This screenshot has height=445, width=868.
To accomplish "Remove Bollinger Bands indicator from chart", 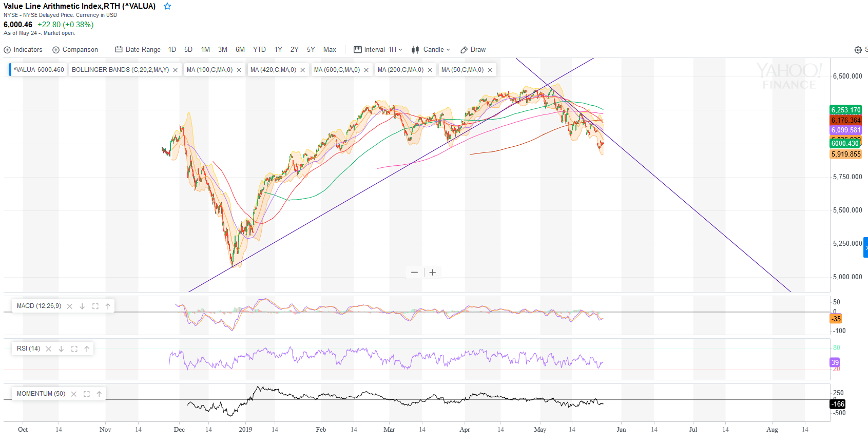I will point(175,70).
